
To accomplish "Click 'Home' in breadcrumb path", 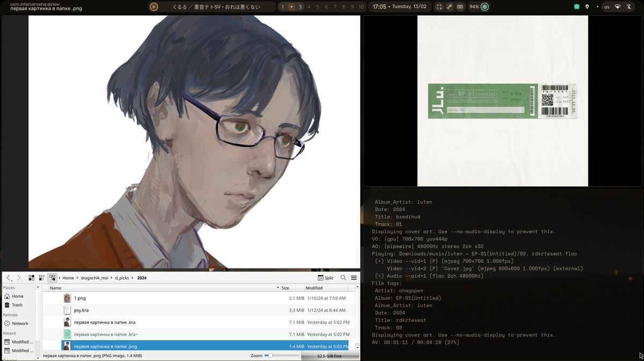I will point(68,278).
